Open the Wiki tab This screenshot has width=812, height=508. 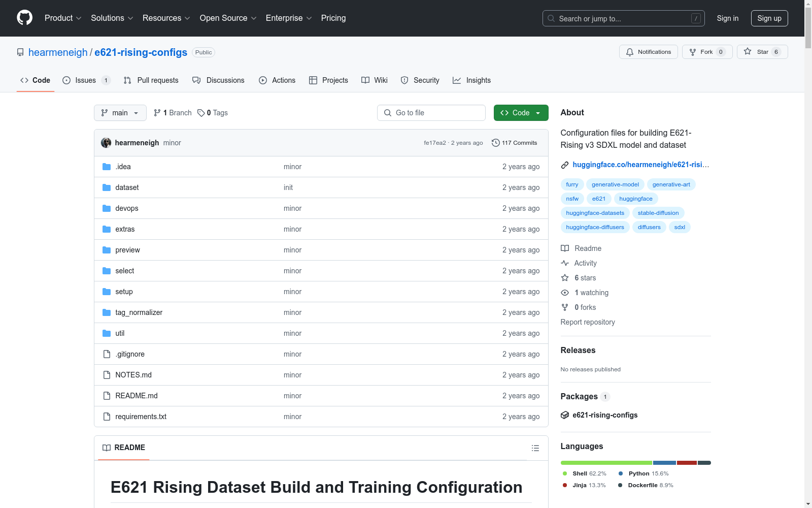[x=375, y=80]
